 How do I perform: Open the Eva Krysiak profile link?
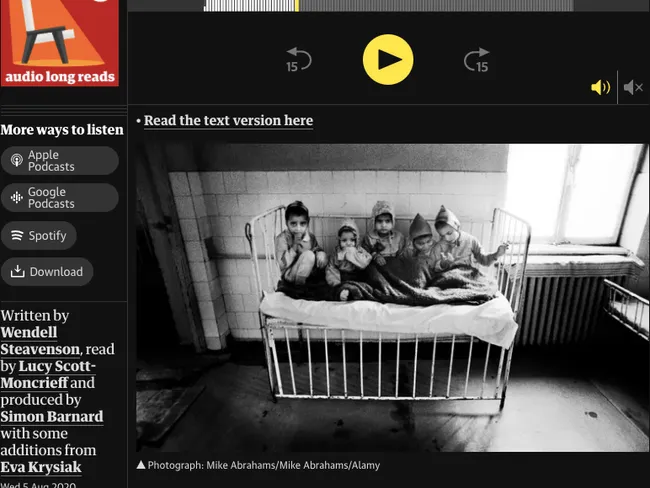click(x=41, y=467)
